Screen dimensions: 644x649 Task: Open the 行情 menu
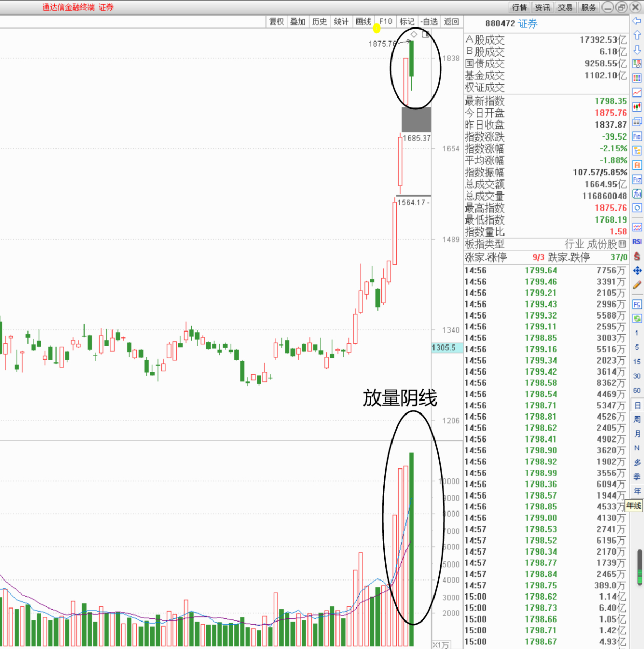tap(519, 7)
